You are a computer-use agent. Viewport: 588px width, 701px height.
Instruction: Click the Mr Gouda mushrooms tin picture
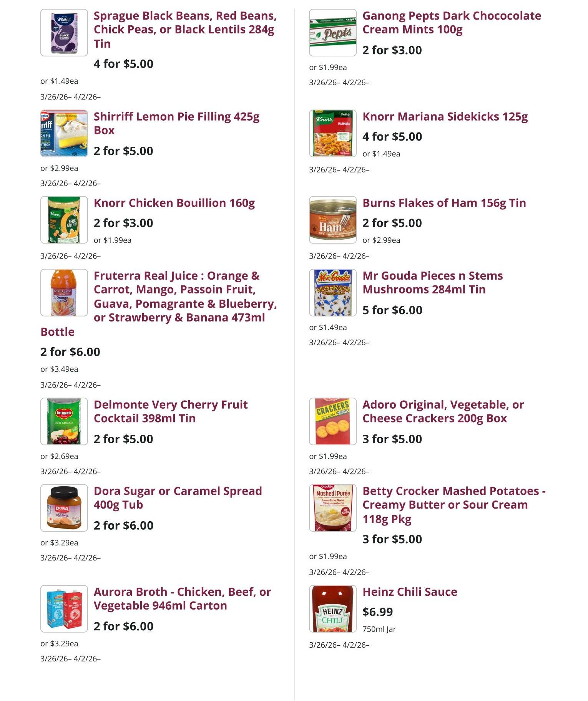[333, 293]
